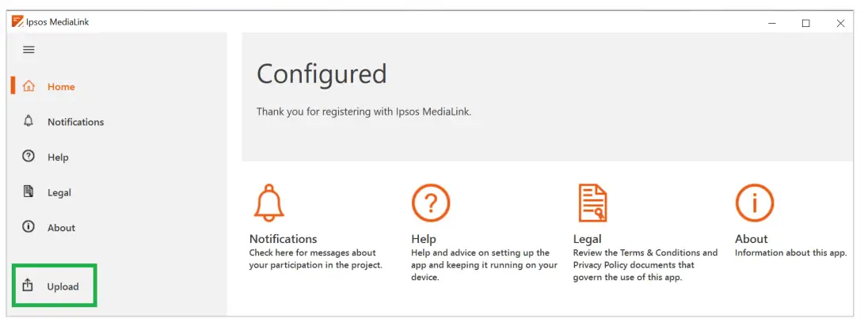Select the Notifications sidebar label
868x322 pixels.
75,122
